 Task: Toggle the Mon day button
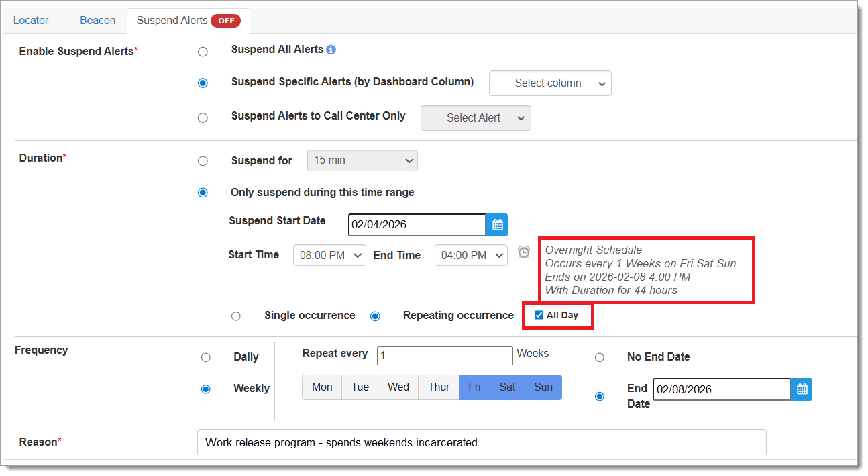[x=322, y=387]
